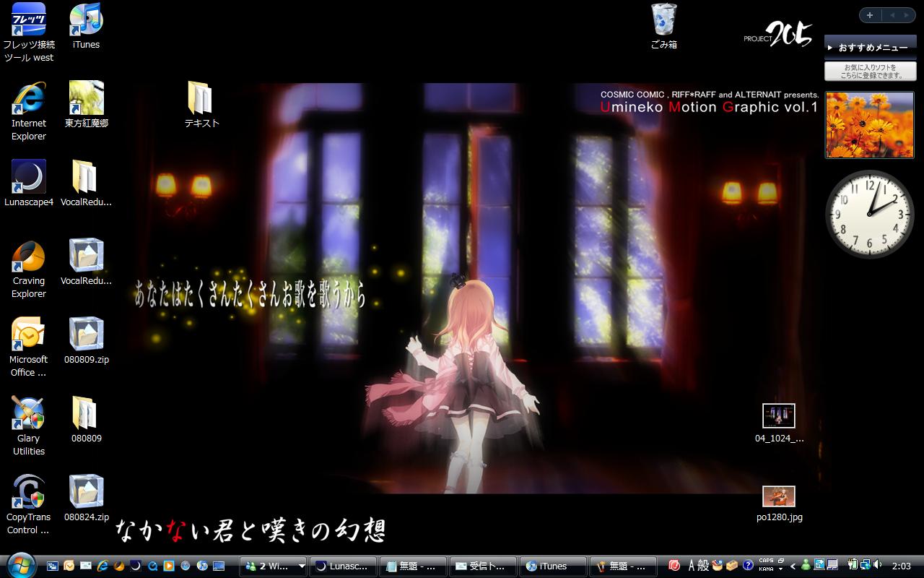Launch the Lunascape4 desktop shortcut
Screen dimensions: 924x578
tap(29, 184)
